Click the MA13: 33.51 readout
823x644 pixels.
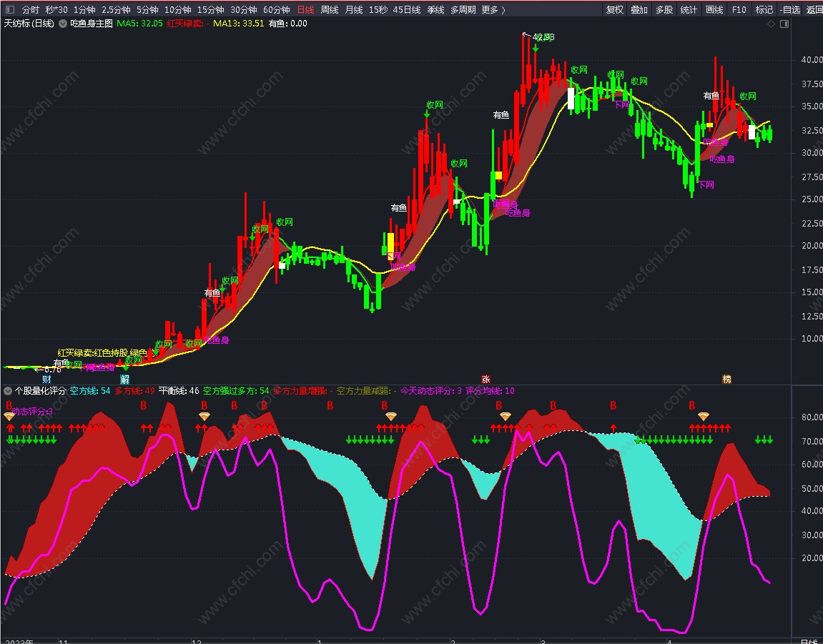coord(238,24)
